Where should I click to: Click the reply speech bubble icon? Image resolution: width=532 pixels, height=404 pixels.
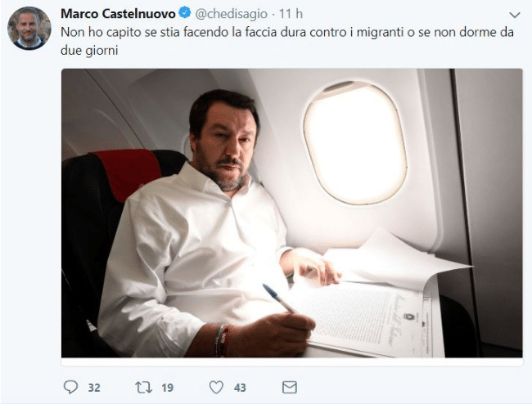tap(71, 387)
